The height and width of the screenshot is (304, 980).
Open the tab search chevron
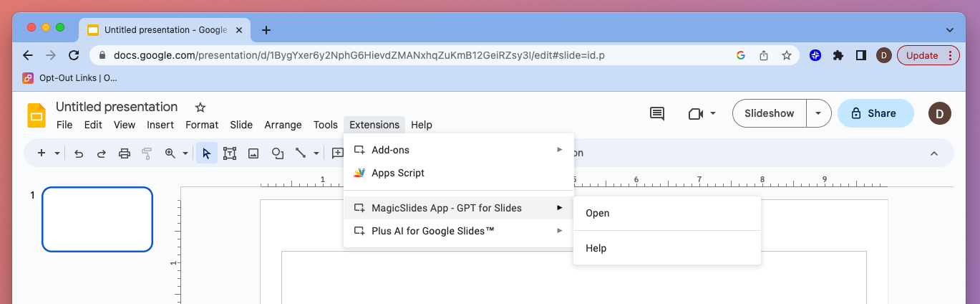pyautogui.click(x=950, y=30)
